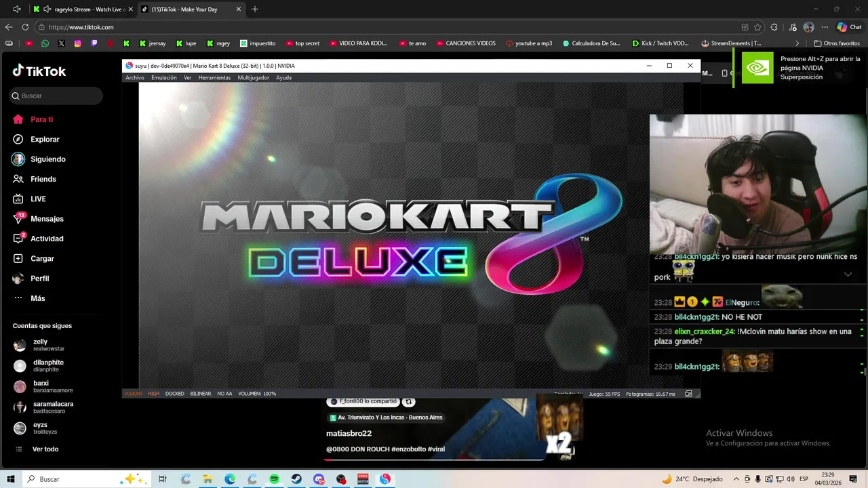Change the BILINEAR scaling filter setting
Image resolution: width=868 pixels, height=488 pixels.
point(201,394)
